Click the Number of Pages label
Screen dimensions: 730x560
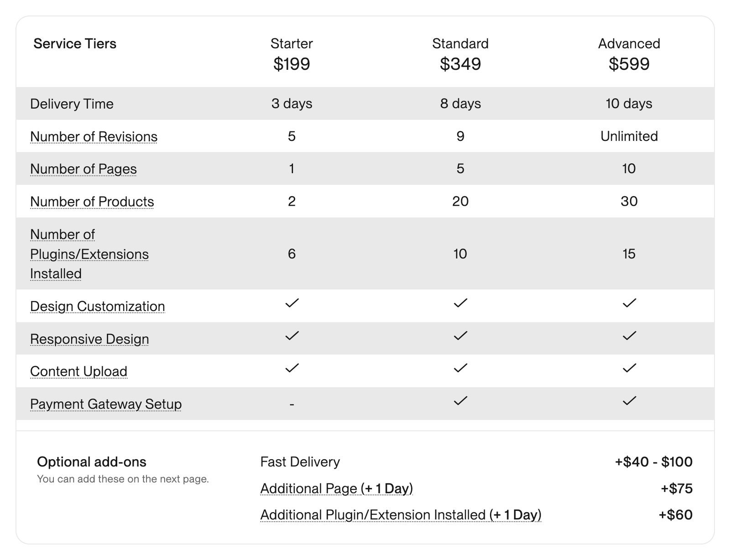[83, 169]
